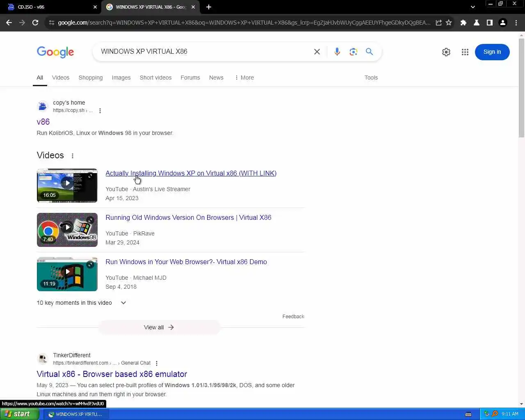Open Running Old Windows Version video link
Image resolution: width=525 pixels, height=420 pixels.
(x=188, y=217)
